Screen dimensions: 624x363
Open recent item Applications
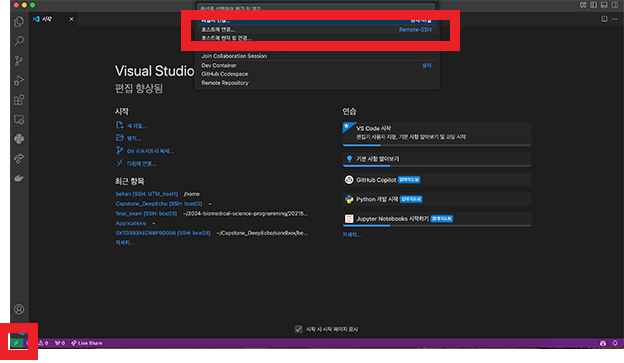click(131, 223)
